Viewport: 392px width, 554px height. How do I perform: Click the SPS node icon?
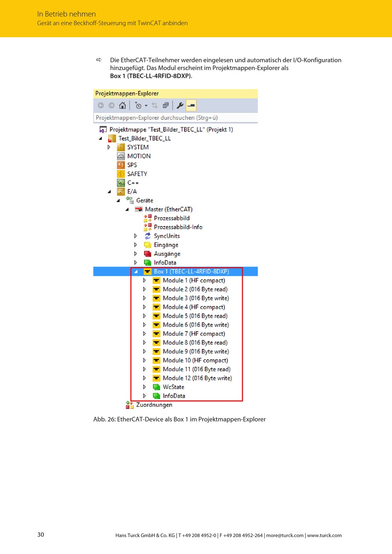coord(121,165)
